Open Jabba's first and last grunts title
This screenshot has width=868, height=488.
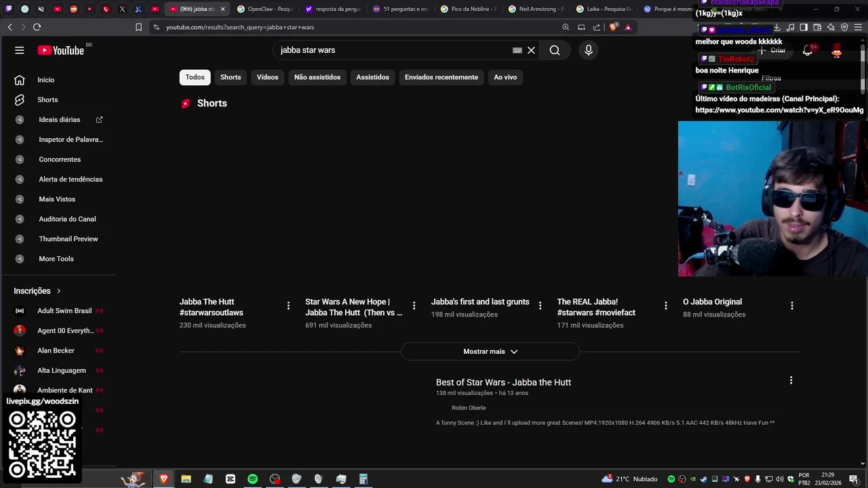coord(480,302)
